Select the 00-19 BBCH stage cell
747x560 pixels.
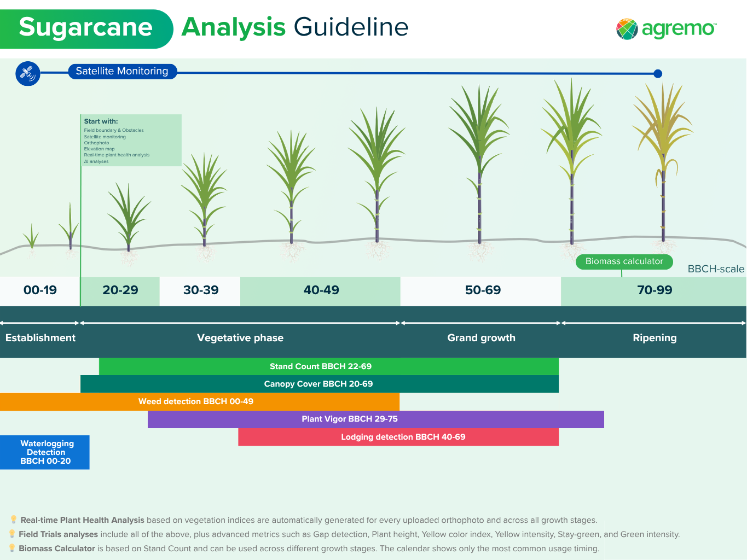tap(40, 291)
